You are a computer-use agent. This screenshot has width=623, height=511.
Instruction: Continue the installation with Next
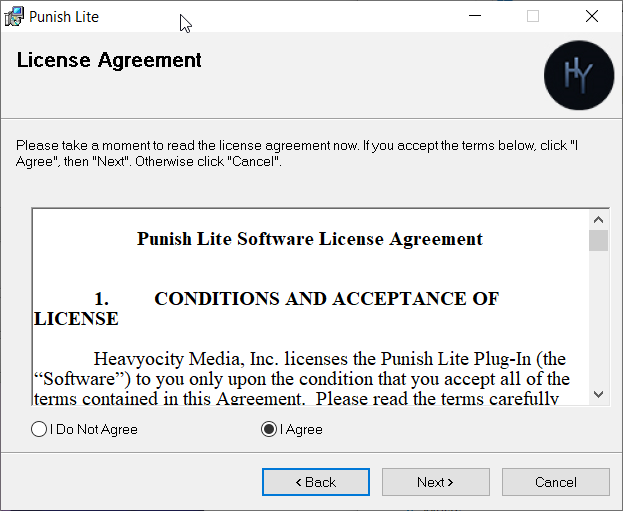(436, 482)
